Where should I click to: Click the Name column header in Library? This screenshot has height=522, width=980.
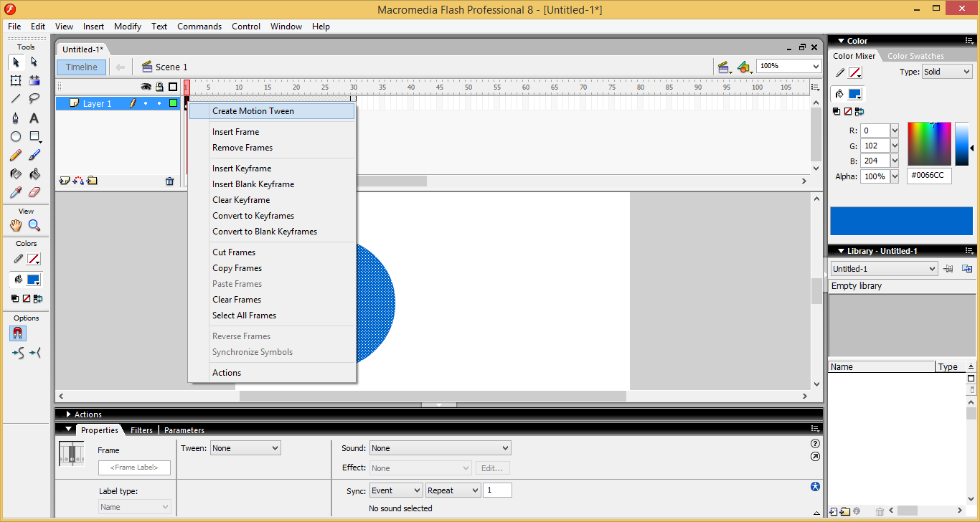click(x=882, y=366)
